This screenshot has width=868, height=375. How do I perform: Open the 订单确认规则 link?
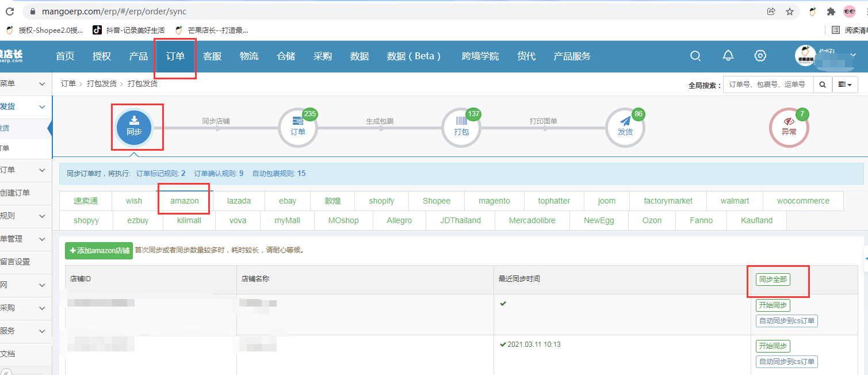[219, 173]
